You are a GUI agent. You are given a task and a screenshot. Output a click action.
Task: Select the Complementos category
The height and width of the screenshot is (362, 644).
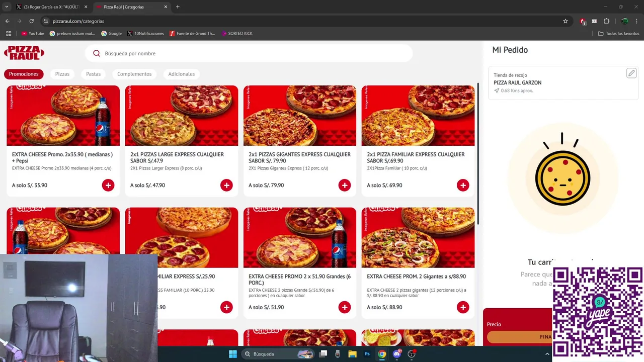[134, 74]
